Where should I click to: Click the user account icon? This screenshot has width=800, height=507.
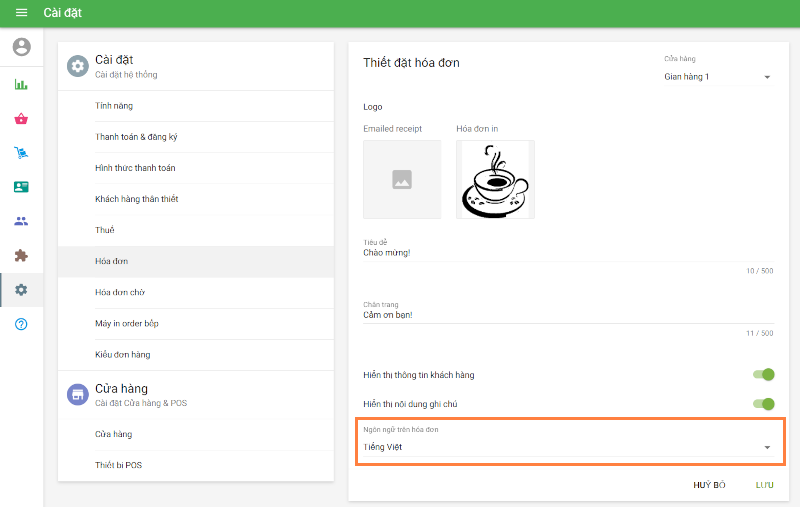(x=21, y=47)
